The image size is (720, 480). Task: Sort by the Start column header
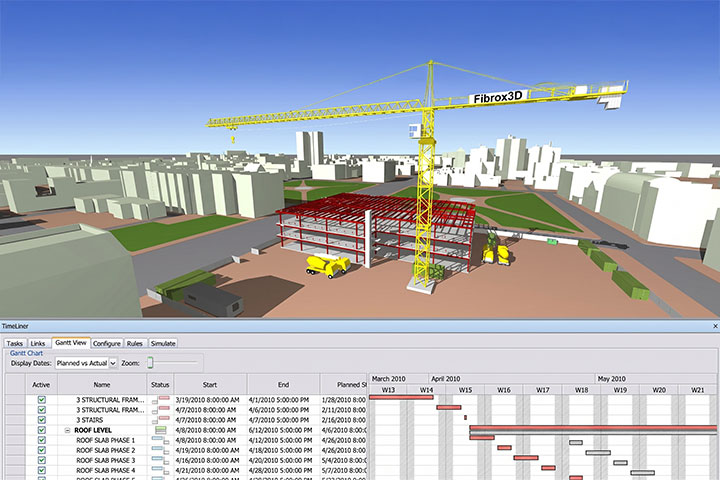(210, 384)
